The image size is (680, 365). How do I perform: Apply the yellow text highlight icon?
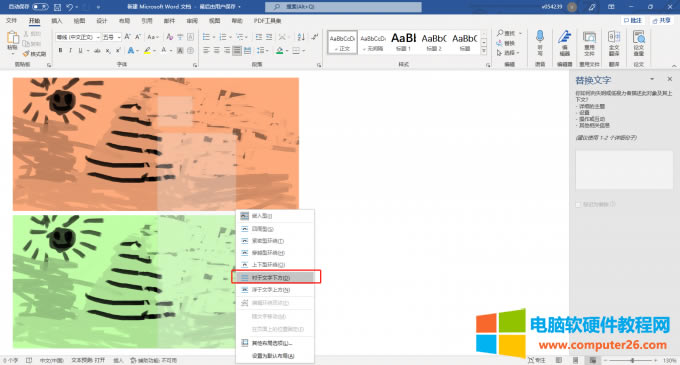point(147,51)
